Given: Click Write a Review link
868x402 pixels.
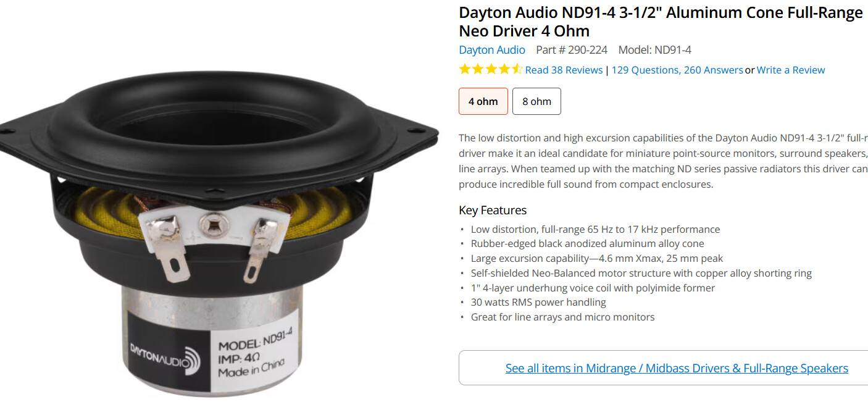Looking at the screenshot, I should point(791,70).
